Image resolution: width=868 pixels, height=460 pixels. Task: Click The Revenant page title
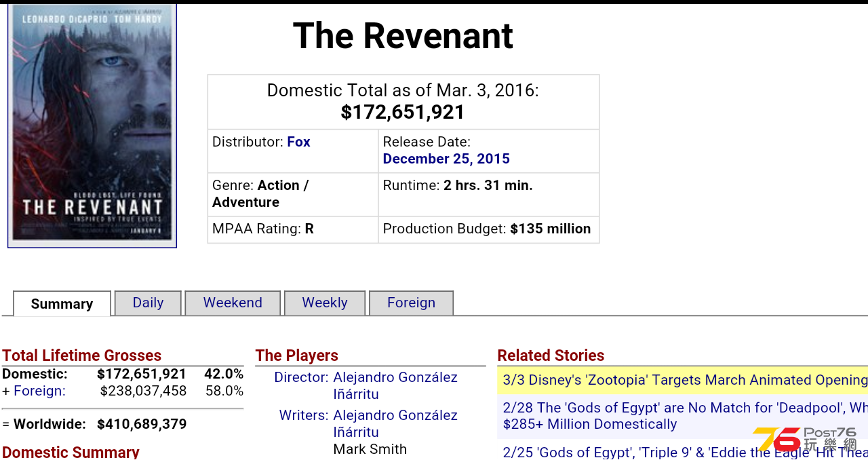pos(403,36)
